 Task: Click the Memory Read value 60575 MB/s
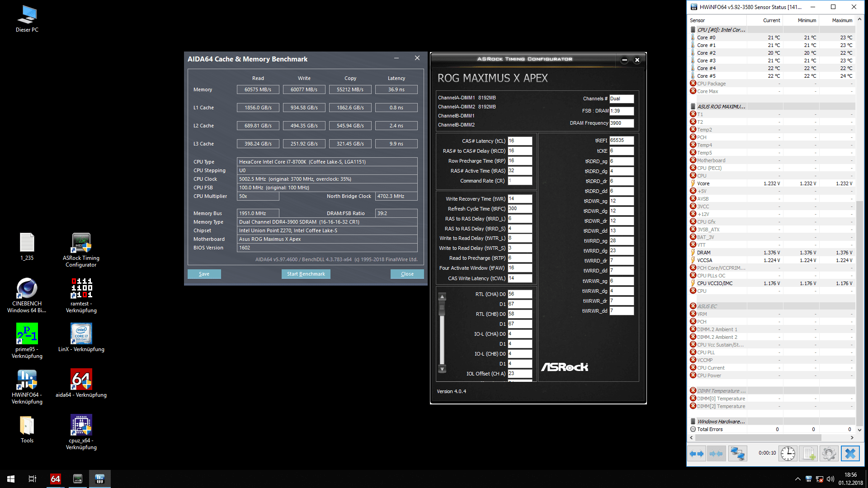coord(258,89)
